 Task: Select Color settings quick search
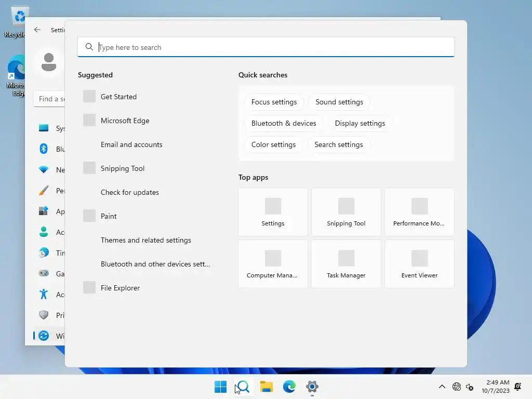pyautogui.click(x=273, y=144)
